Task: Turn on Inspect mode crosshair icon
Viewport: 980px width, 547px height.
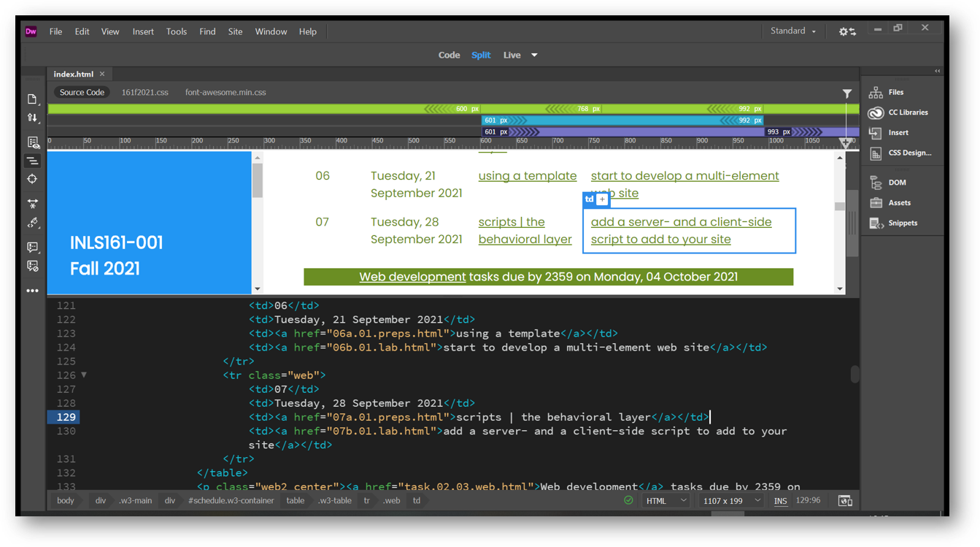Action: pyautogui.click(x=32, y=180)
